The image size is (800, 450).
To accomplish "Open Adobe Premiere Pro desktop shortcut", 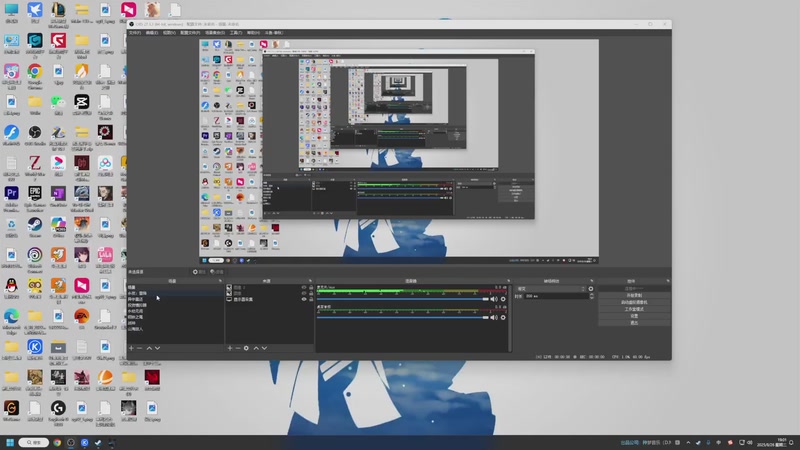I will tap(11, 197).
